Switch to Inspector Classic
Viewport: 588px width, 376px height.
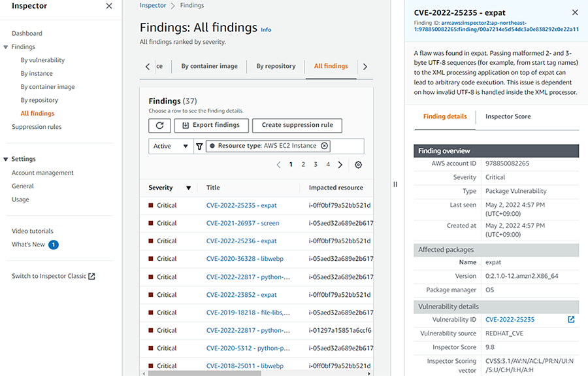54,276
